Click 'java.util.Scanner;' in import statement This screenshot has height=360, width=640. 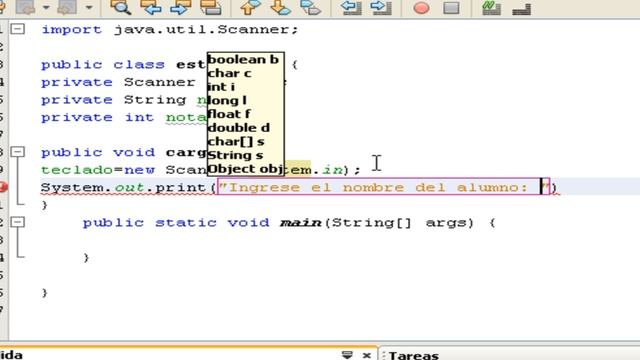pyautogui.click(x=207, y=29)
